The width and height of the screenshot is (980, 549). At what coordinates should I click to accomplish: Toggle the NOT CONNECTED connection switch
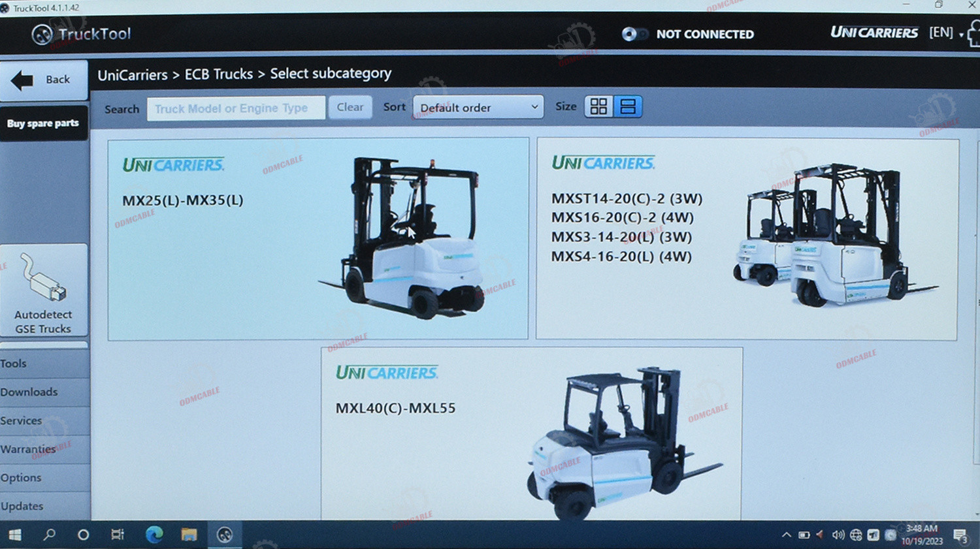click(x=634, y=34)
